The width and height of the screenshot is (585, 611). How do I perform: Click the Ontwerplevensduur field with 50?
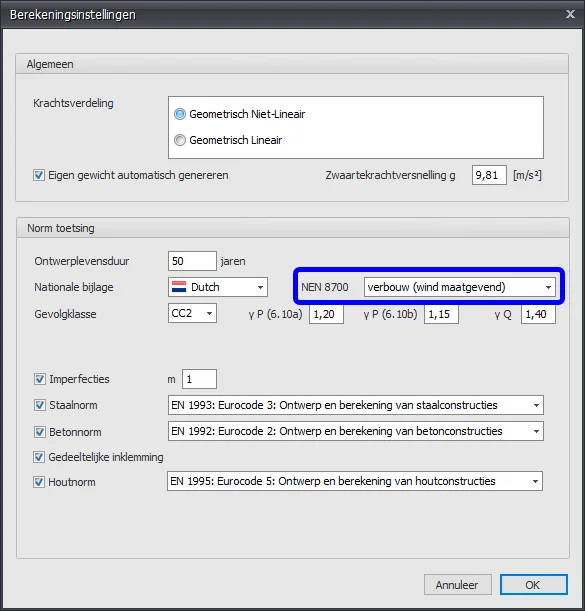pyautogui.click(x=192, y=261)
